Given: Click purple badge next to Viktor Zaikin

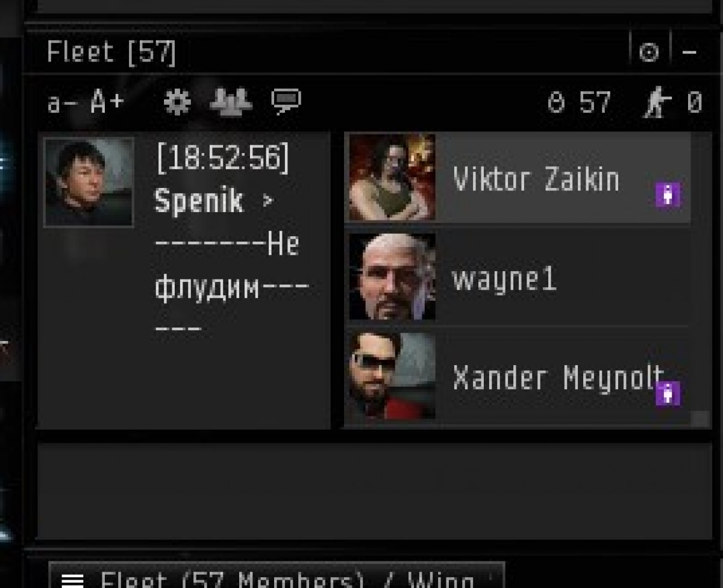Looking at the screenshot, I should click(x=668, y=195).
